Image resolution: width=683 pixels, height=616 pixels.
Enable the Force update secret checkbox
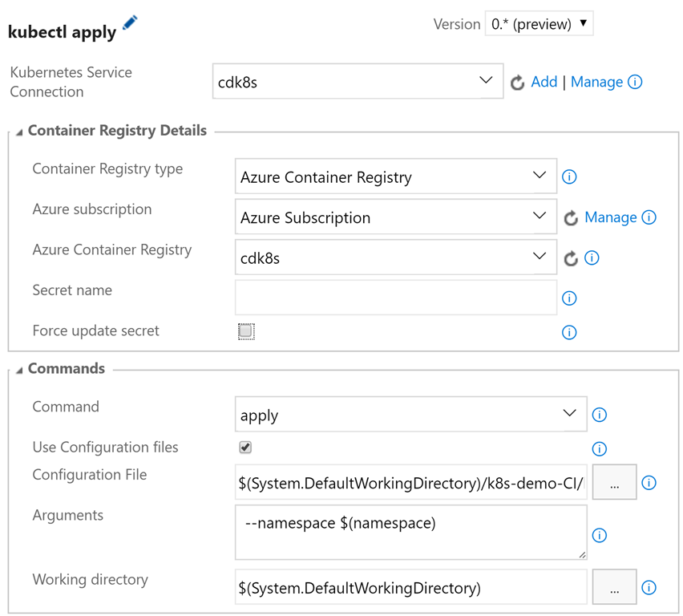tap(246, 331)
